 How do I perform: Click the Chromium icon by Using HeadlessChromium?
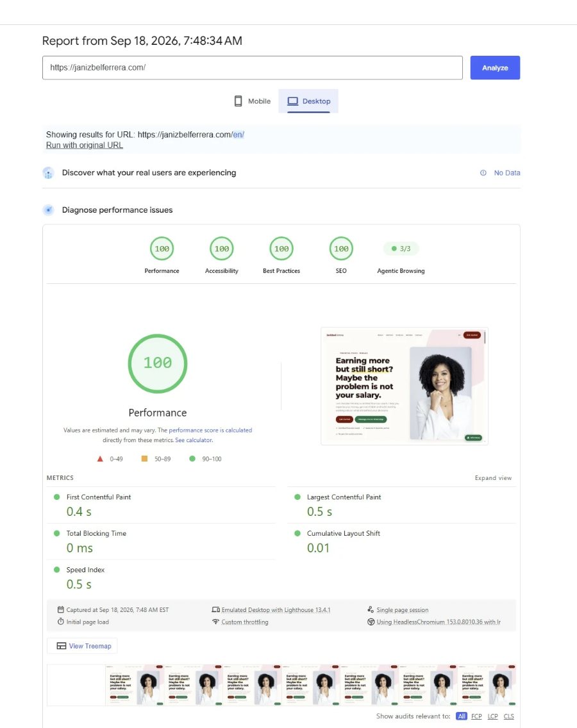pyautogui.click(x=371, y=622)
